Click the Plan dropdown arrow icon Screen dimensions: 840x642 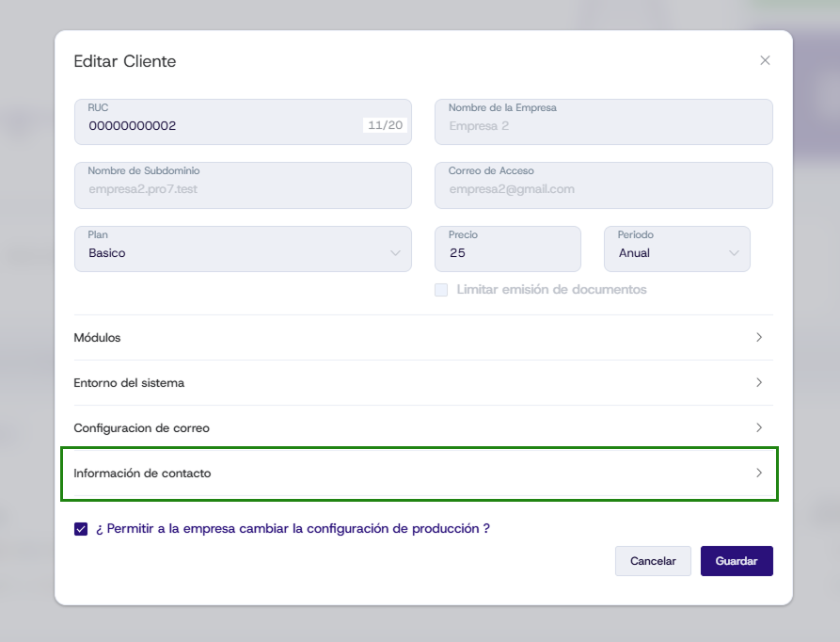397,252
